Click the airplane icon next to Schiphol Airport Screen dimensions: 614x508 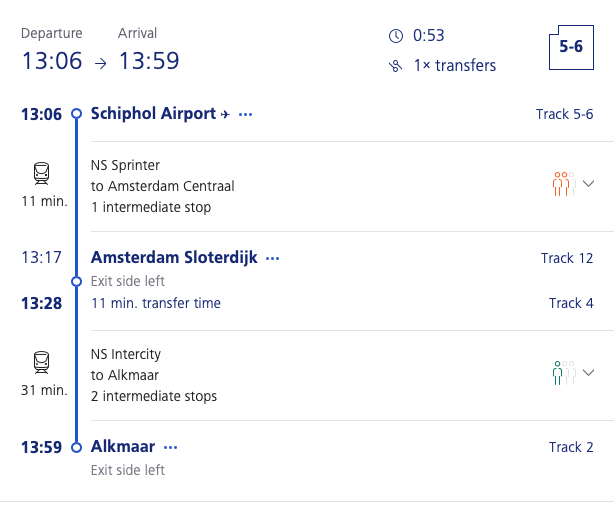[225, 114]
